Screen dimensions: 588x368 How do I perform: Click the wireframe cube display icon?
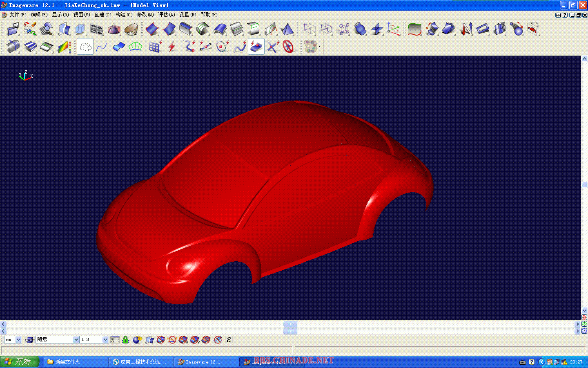309,29
